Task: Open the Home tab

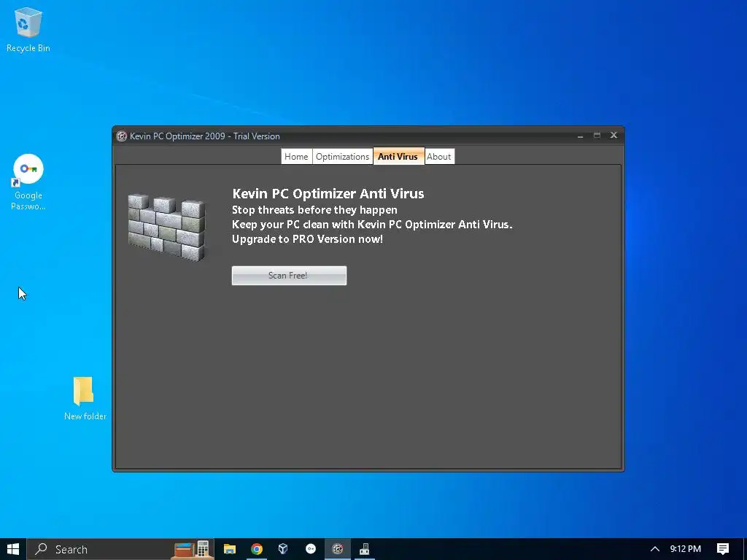Action: (x=296, y=157)
